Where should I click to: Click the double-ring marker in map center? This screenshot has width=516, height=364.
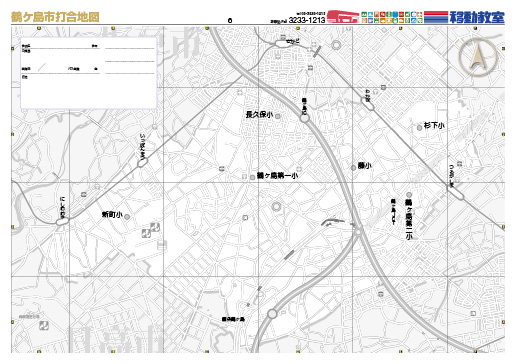click(x=276, y=207)
